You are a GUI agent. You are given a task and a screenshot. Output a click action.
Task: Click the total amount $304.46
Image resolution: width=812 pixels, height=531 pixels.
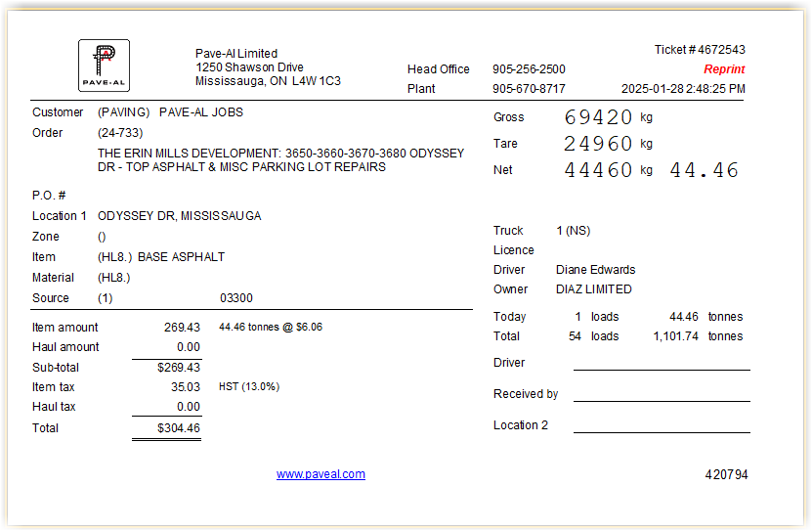click(178, 428)
